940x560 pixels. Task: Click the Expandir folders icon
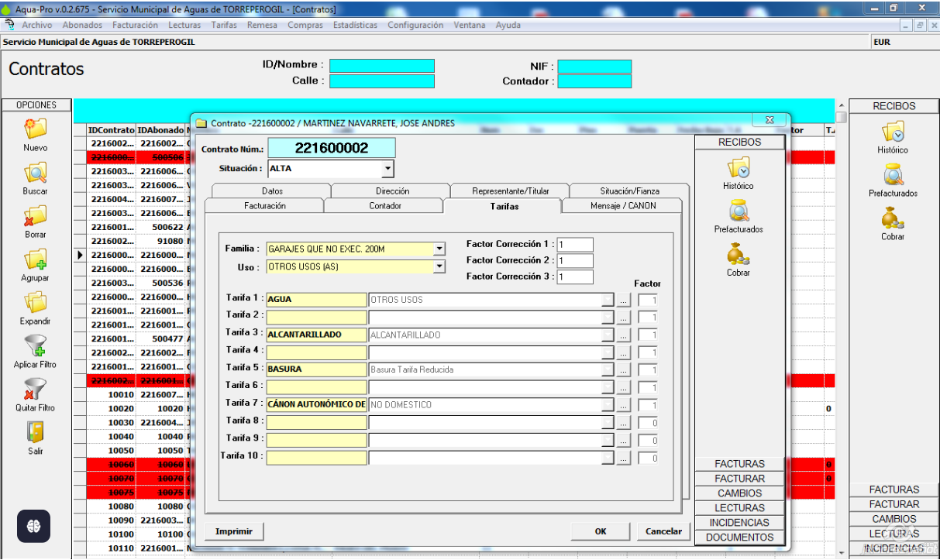(35, 303)
